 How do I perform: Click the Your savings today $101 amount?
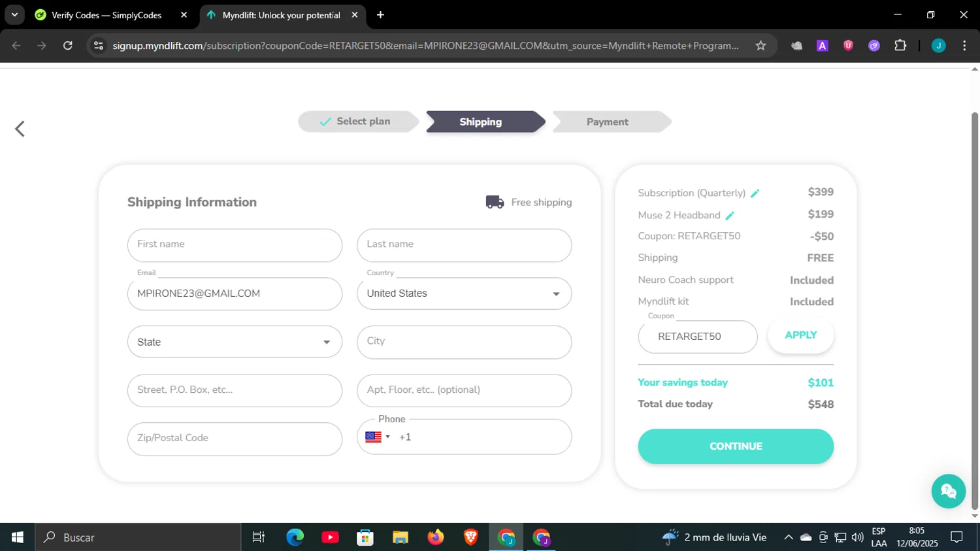point(821,383)
